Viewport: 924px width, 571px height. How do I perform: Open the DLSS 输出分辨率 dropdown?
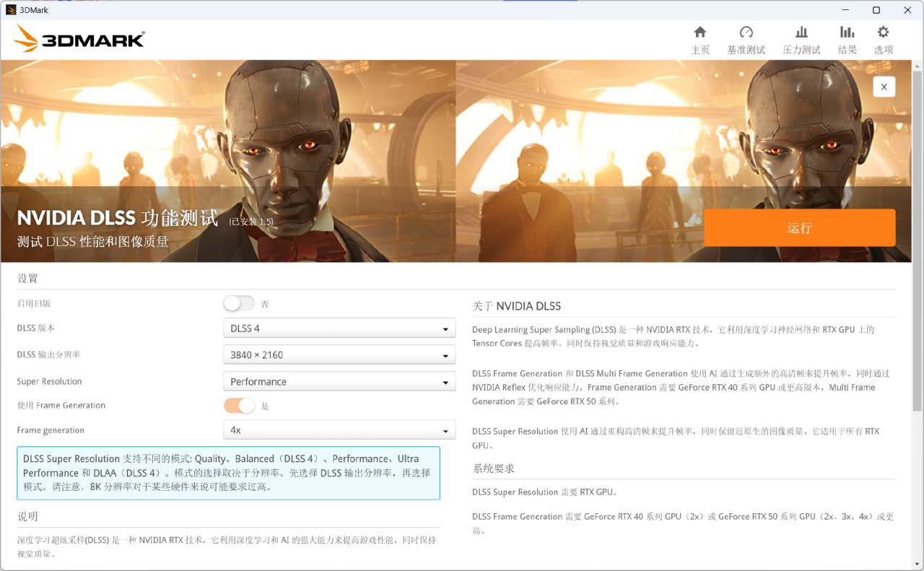pos(339,355)
